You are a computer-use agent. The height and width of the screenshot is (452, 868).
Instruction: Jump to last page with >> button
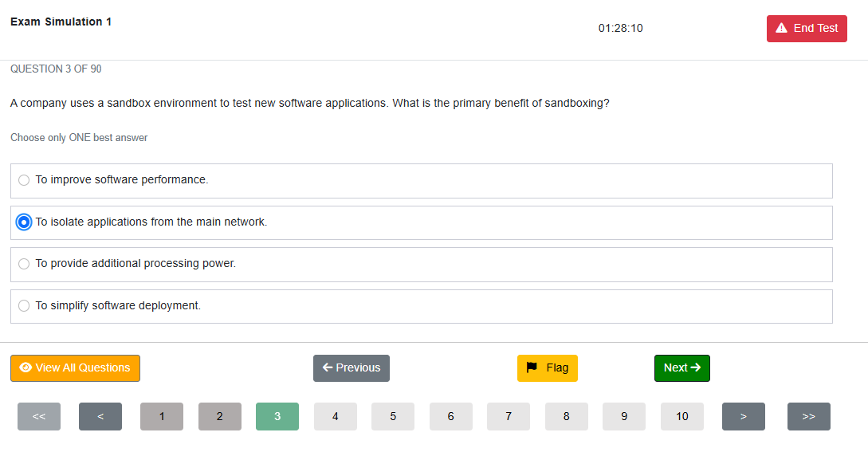coord(809,417)
